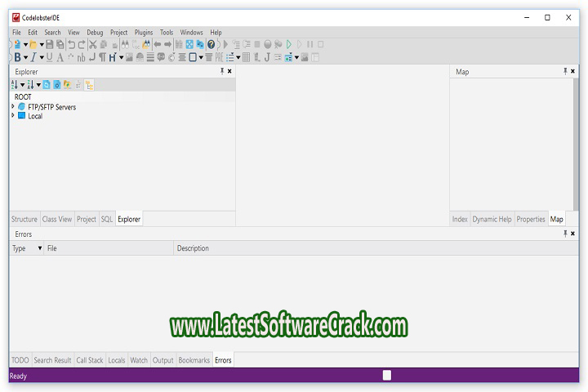Viewport: 588px width, 392px height.
Task: Click the Description column header
Action: (193, 248)
